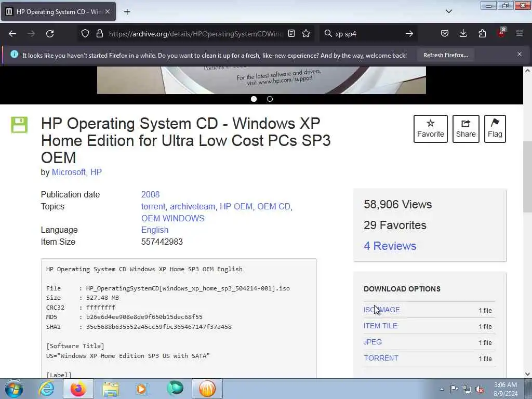The width and height of the screenshot is (532, 399).
Task: Close the HP Operating System CD tab
Action: [108, 12]
